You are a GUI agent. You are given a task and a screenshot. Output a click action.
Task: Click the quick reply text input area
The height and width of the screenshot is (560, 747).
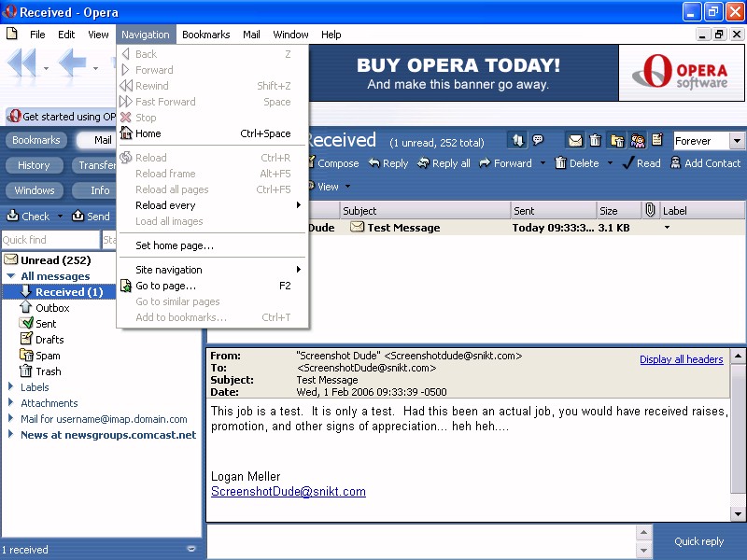coord(422,541)
